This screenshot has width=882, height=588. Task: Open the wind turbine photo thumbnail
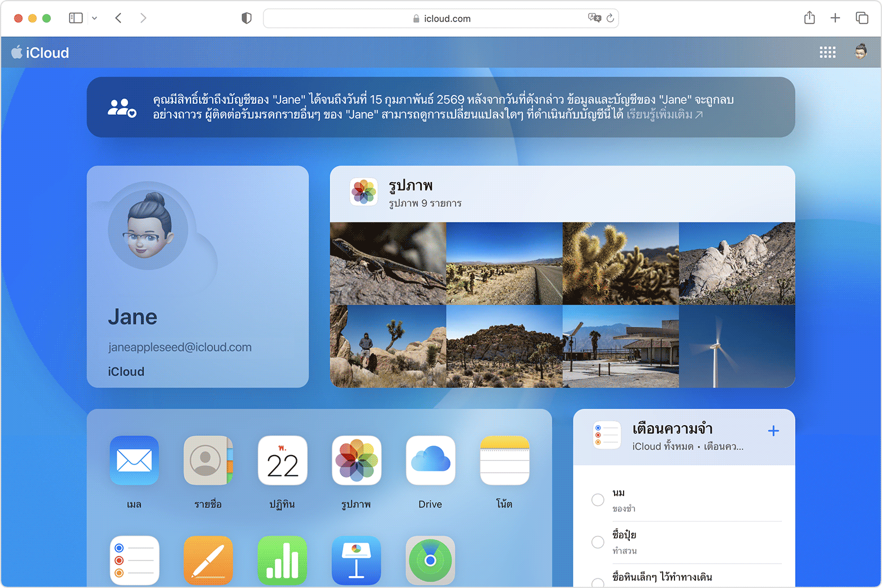pos(737,347)
